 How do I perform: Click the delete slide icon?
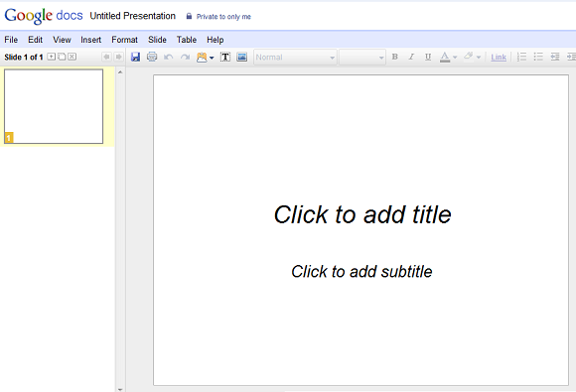[72, 57]
